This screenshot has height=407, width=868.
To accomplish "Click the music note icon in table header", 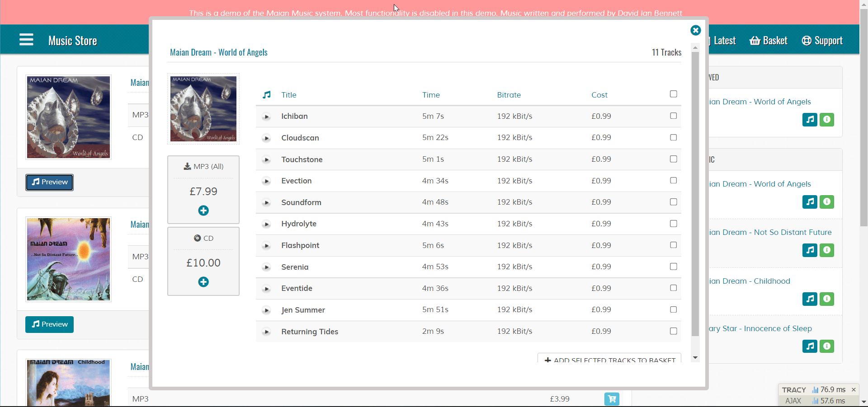I will click(267, 95).
